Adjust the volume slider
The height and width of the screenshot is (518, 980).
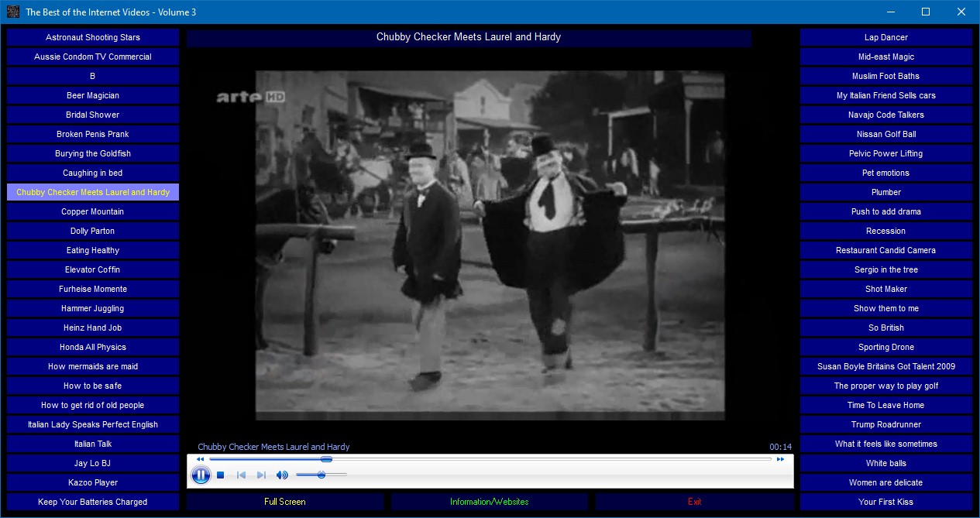[321, 475]
